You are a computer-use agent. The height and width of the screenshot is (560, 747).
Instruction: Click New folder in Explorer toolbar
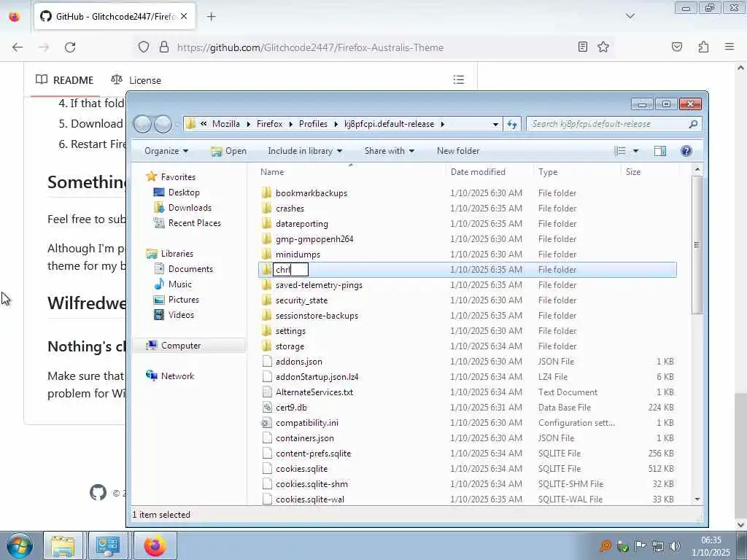coord(458,151)
